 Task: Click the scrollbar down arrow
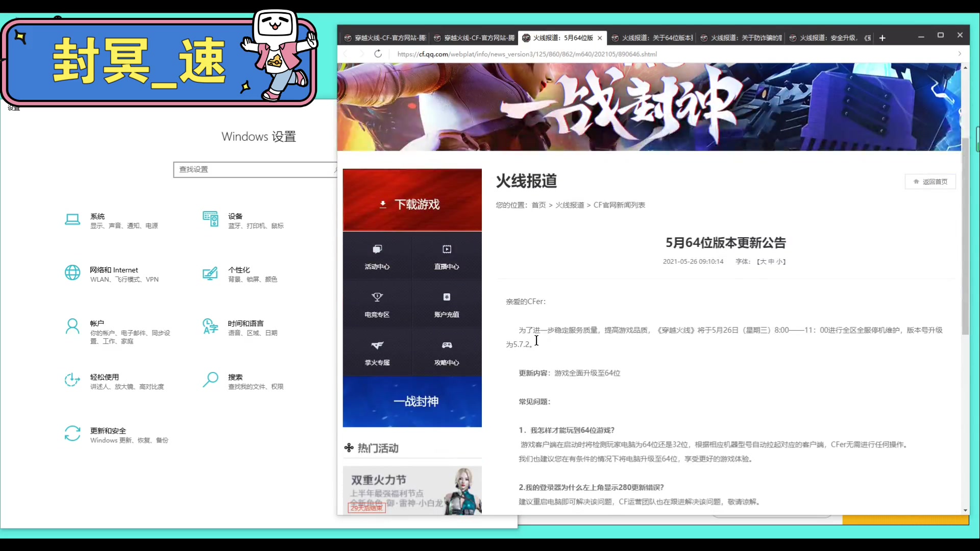pos(965,510)
